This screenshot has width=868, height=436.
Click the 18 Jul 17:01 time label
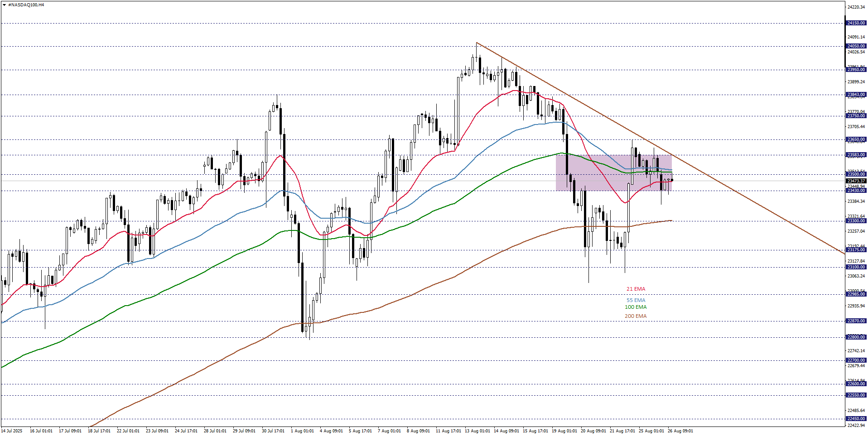pyautogui.click(x=99, y=431)
